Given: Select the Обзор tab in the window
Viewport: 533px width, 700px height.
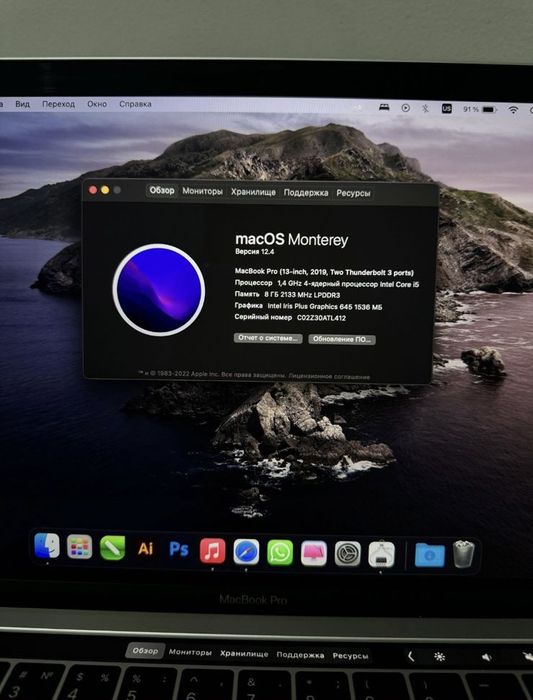Looking at the screenshot, I should [162, 191].
